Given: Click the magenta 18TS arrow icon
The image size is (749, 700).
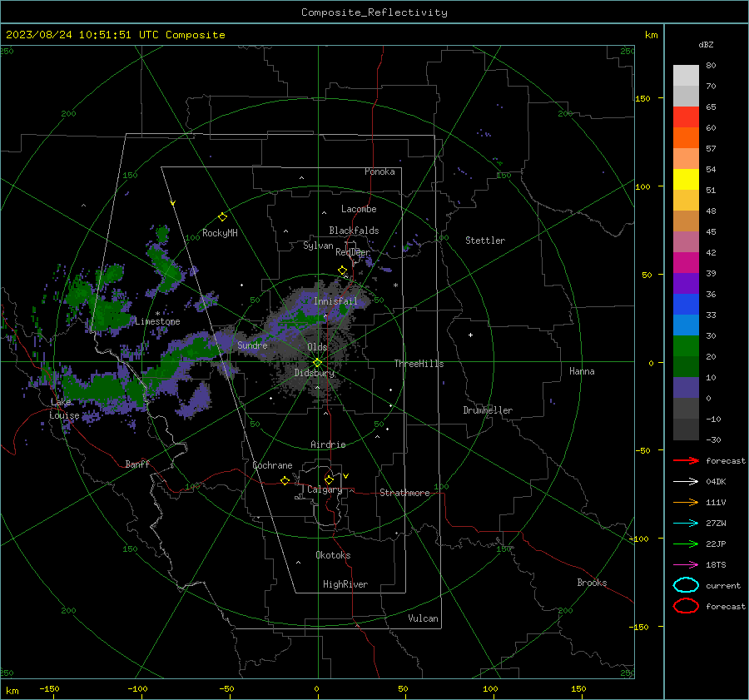Looking at the screenshot, I should coord(686,565).
